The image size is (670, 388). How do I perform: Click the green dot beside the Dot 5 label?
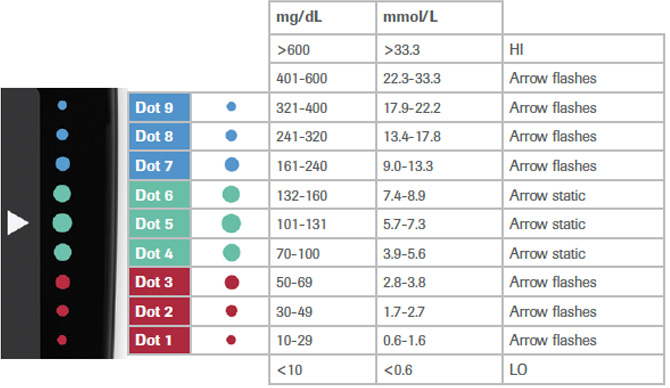click(231, 223)
